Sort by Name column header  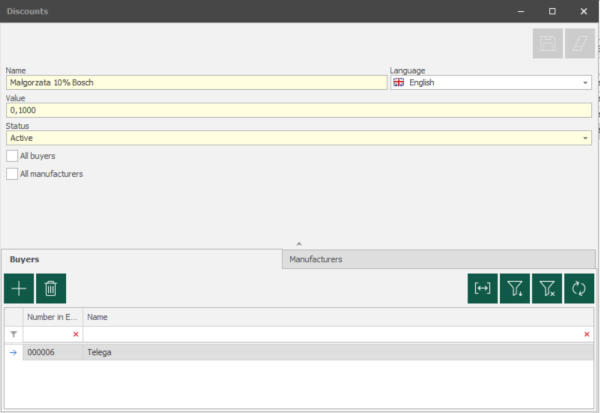[x=338, y=317]
